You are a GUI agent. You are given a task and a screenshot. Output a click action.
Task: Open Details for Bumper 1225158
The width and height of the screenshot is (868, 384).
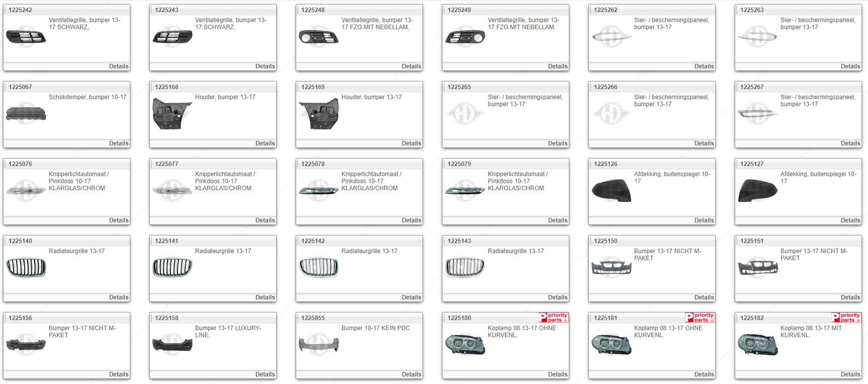pos(265,374)
